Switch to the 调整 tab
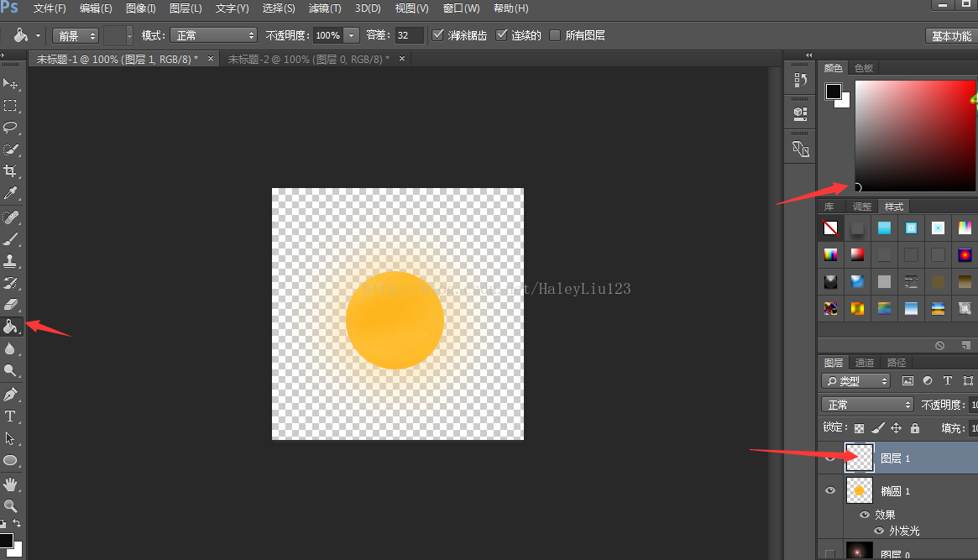 (x=862, y=207)
